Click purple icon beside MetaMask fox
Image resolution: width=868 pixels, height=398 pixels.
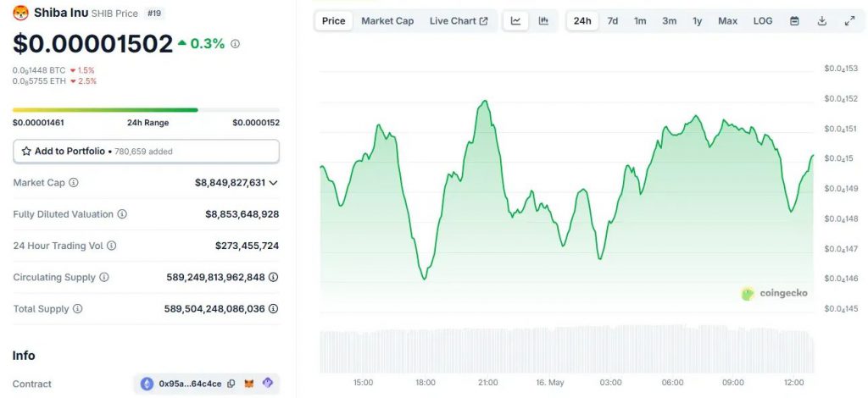pyautogui.click(x=268, y=383)
